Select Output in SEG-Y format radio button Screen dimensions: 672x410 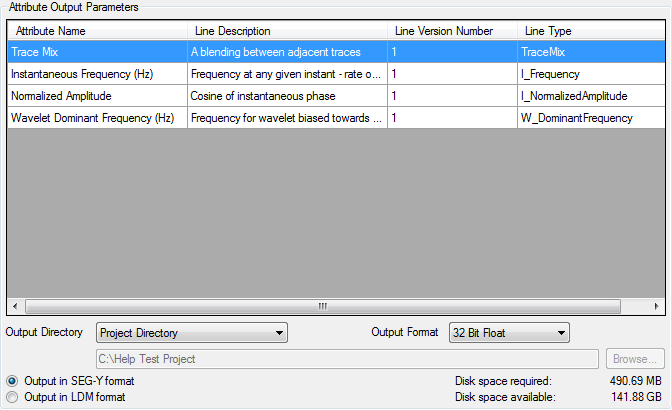[12, 381]
